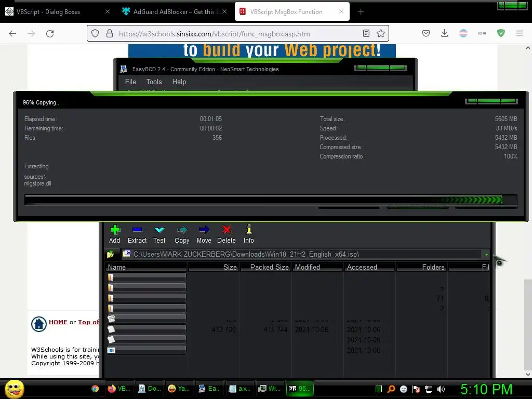Go back using the browser back arrow
The height and width of the screenshot is (399, 532).
click(12, 34)
